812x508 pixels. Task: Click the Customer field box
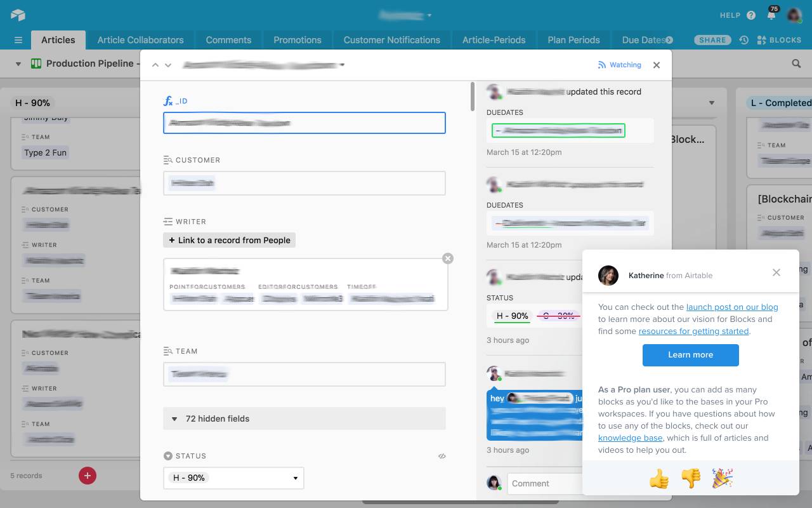tap(304, 183)
